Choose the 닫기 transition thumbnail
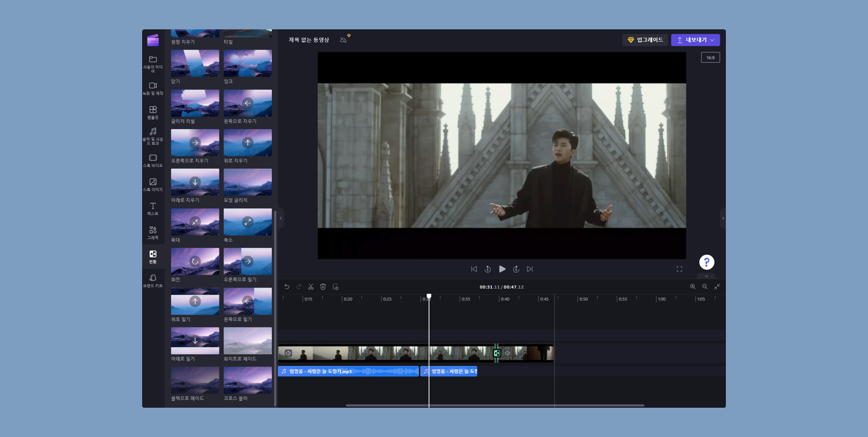Viewport: 868px width, 437px height. tap(195, 63)
